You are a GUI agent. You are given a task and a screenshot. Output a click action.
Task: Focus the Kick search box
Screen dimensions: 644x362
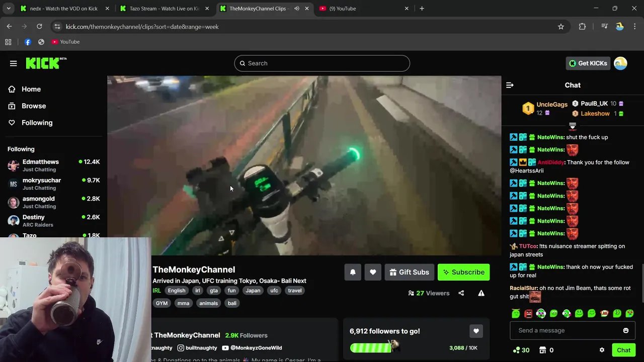click(x=322, y=63)
